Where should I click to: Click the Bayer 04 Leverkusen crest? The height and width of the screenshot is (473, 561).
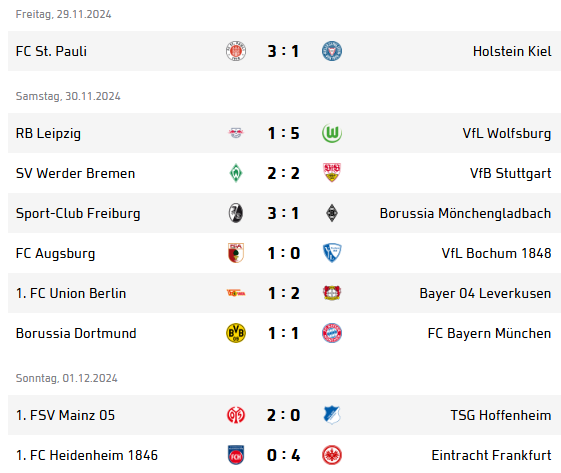(332, 293)
